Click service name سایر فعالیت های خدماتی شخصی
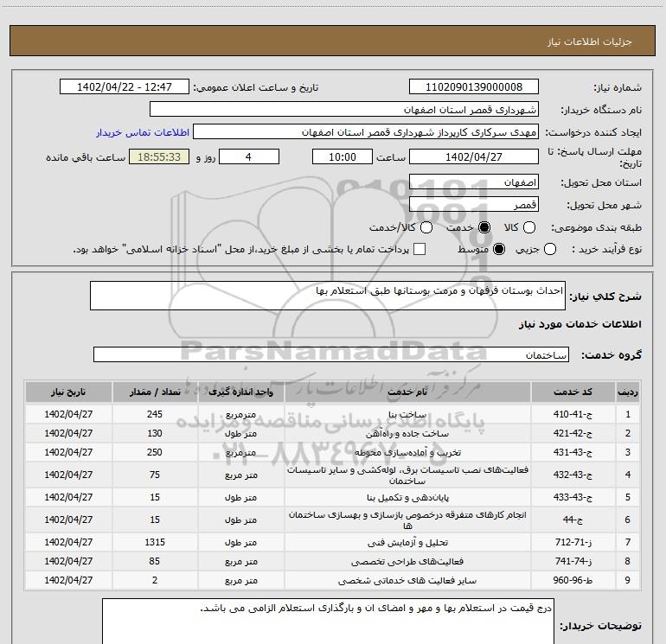The width and height of the screenshot is (666, 644). (x=407, y=581)
